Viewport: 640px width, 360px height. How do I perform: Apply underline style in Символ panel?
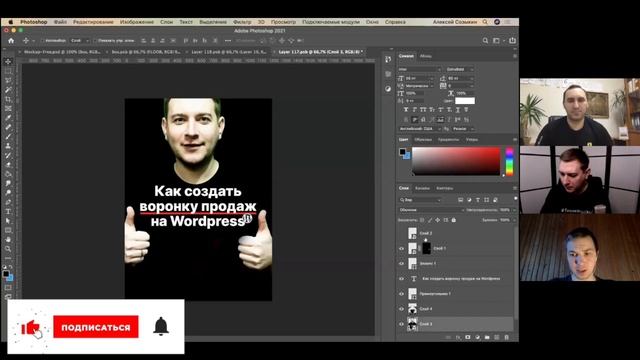[x=458, y=110]
